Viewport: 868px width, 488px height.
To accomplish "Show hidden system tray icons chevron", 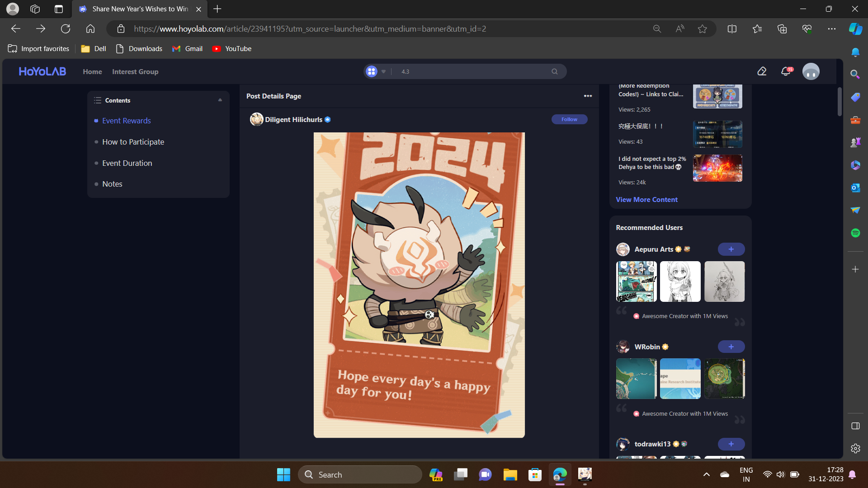I will point(706,474).
